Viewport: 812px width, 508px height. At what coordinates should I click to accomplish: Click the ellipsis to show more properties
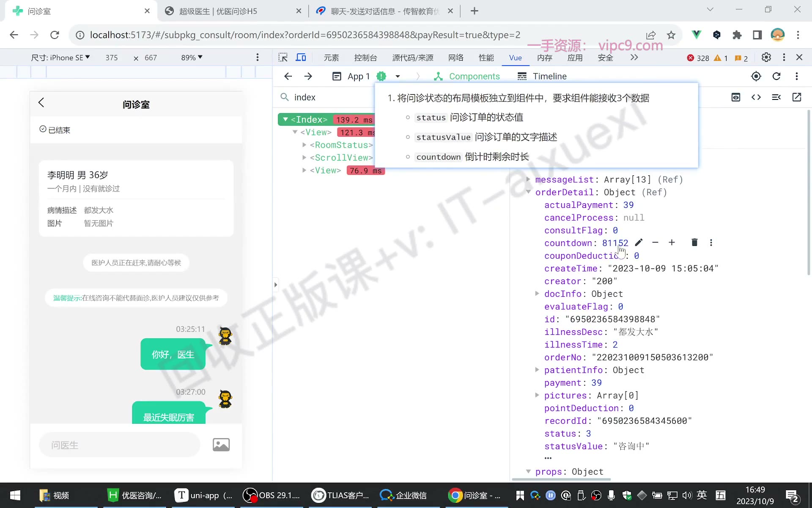click(548, 458)
